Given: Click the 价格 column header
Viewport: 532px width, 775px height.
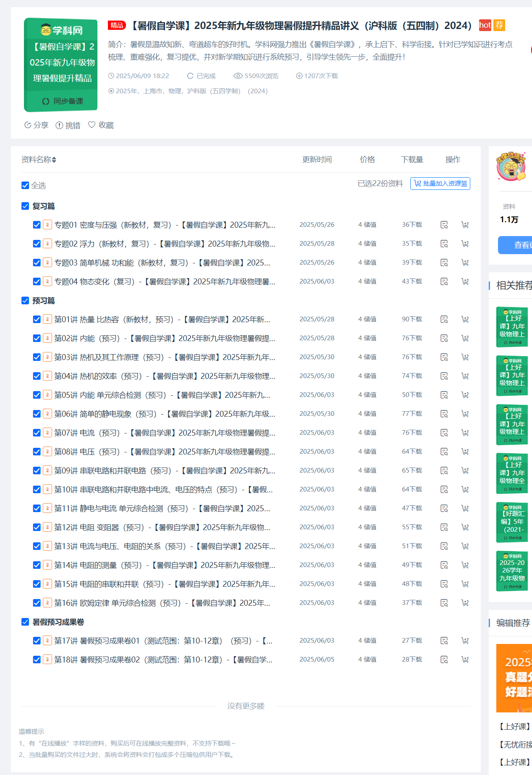Looking at the screenshot, I should (x=367, y=160).
